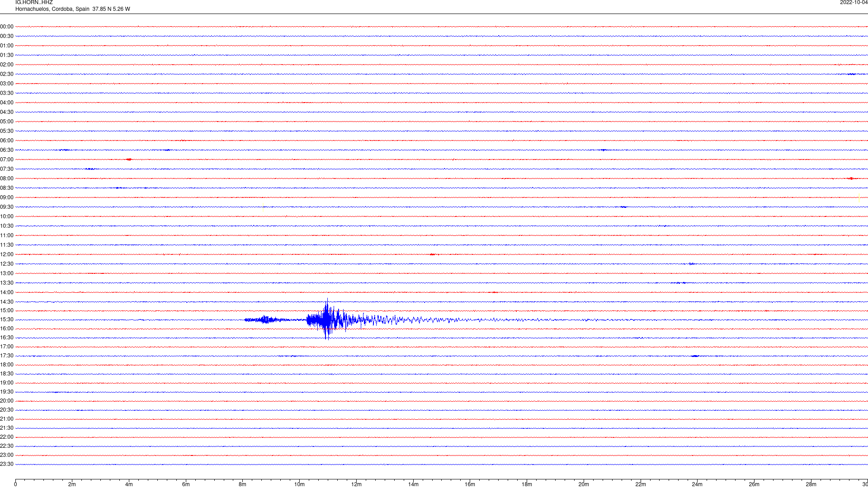This screenshot has width=868, height=488.
Task: Click the 10m tick on the time axis
Action: point(299,484)
